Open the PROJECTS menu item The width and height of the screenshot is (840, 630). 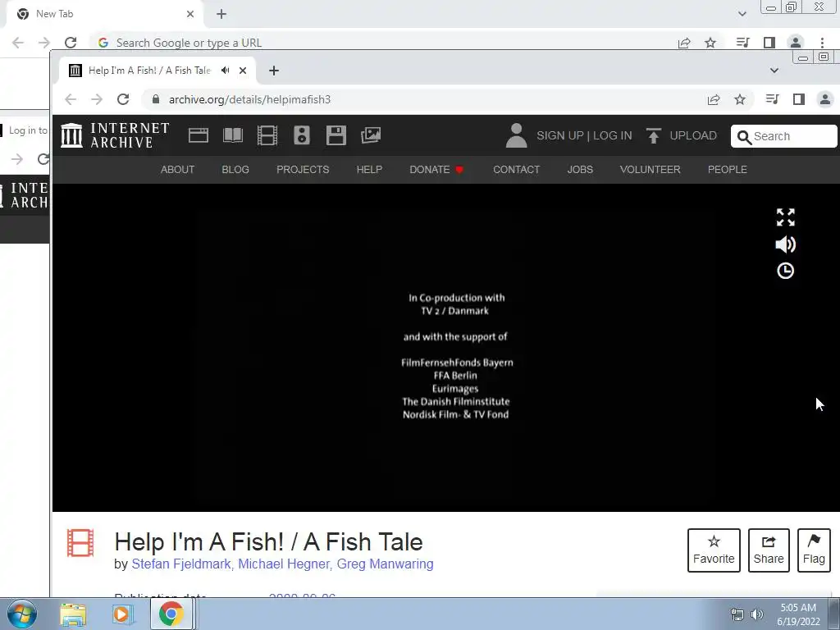[303, 169]
